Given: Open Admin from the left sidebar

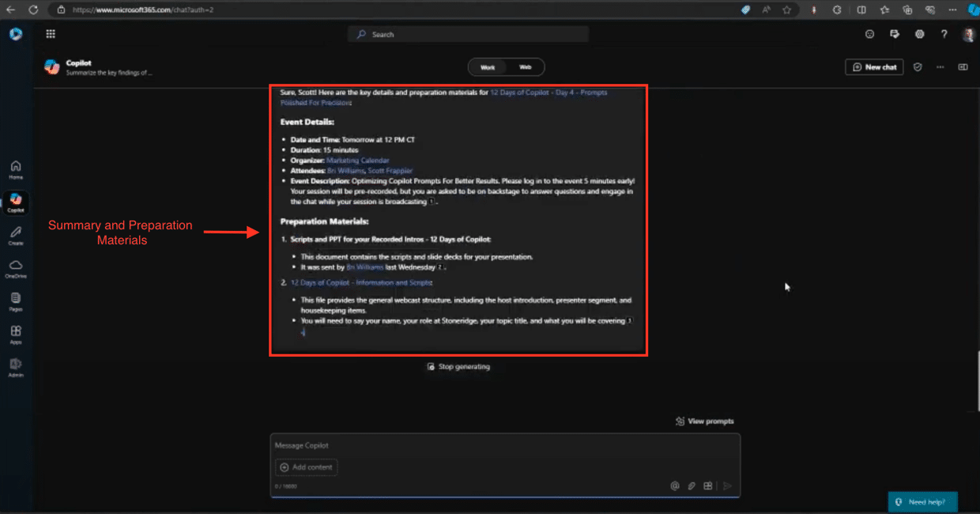Looking at the screenshot, I should click(x=16, y=367).
